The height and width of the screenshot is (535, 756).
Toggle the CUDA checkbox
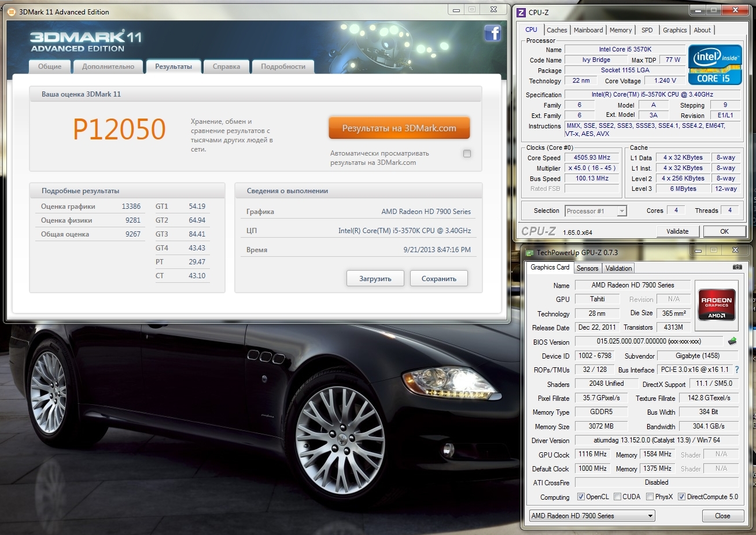tap(617, 497)
